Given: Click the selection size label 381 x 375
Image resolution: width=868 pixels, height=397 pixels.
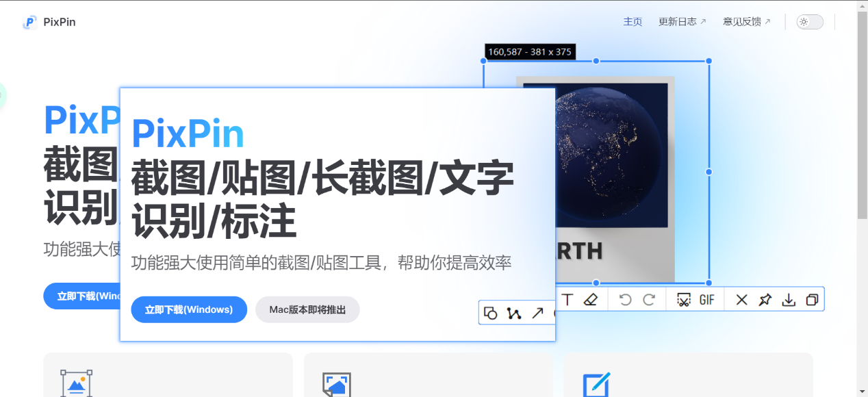Looking at the screenshot, I should click(531, 51).
